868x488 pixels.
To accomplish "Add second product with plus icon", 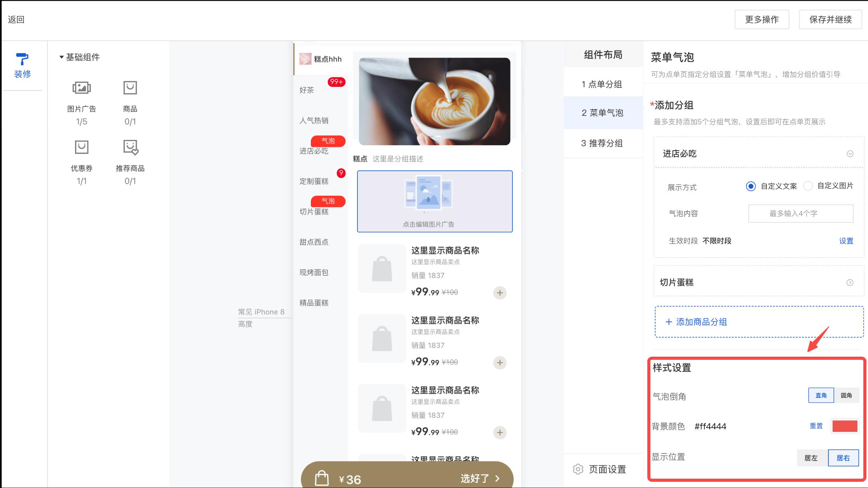I will 500,363.
